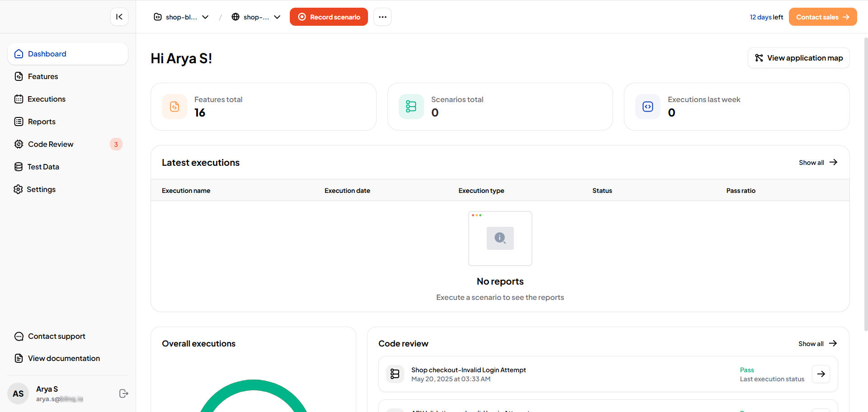868x412 pixels.
Task: Open Reports from the sidebar
Action: (x=41, y=122)
